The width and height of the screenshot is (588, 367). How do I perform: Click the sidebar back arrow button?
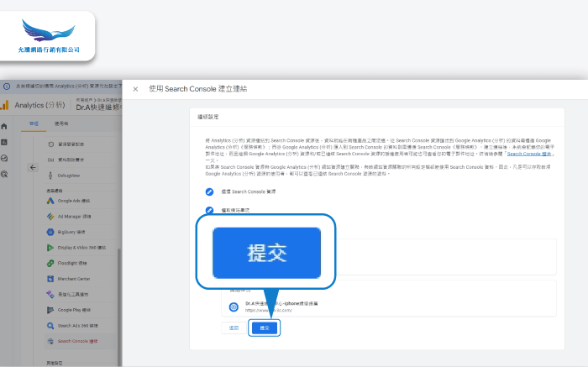click(x=33, y=167)
